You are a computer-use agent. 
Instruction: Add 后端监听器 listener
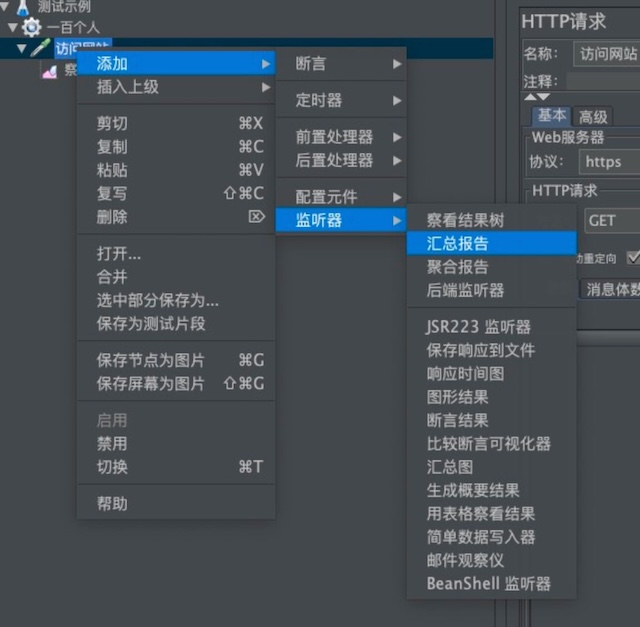[x=492, y=290]
